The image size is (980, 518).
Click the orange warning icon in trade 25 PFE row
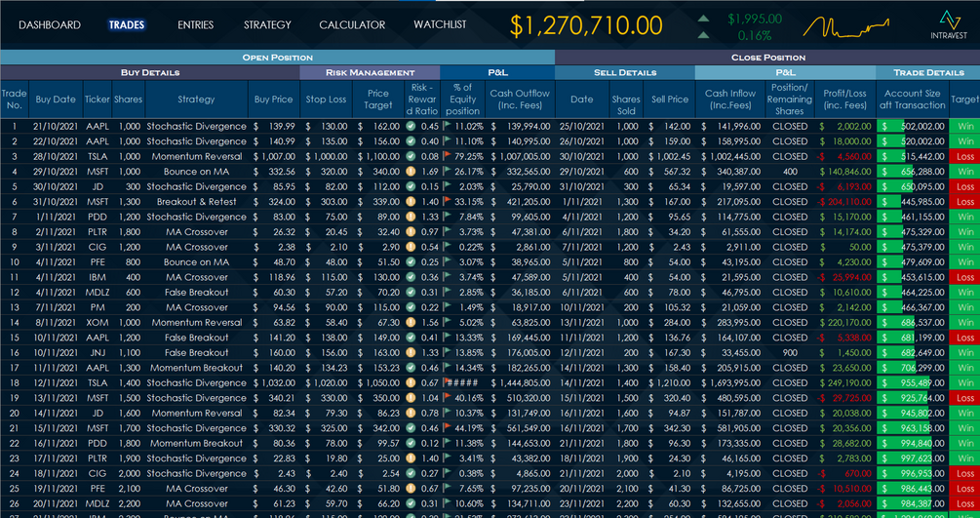[x=411, y=489]
